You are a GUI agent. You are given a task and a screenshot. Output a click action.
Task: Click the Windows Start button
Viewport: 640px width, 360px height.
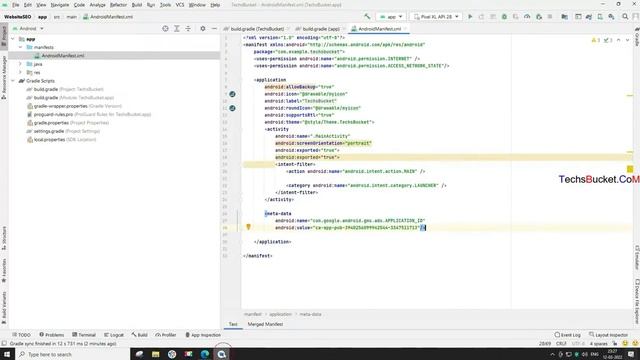click(7, 354)
